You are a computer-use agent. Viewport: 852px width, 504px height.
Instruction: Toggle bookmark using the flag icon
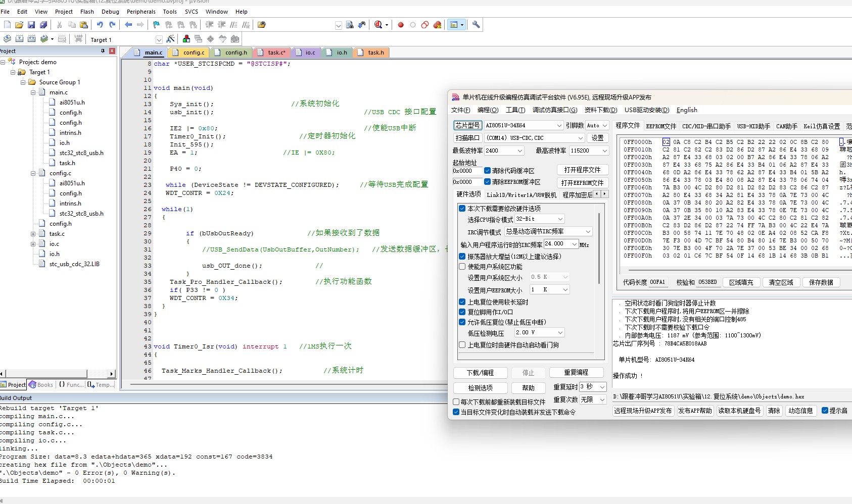coord(156,25)
